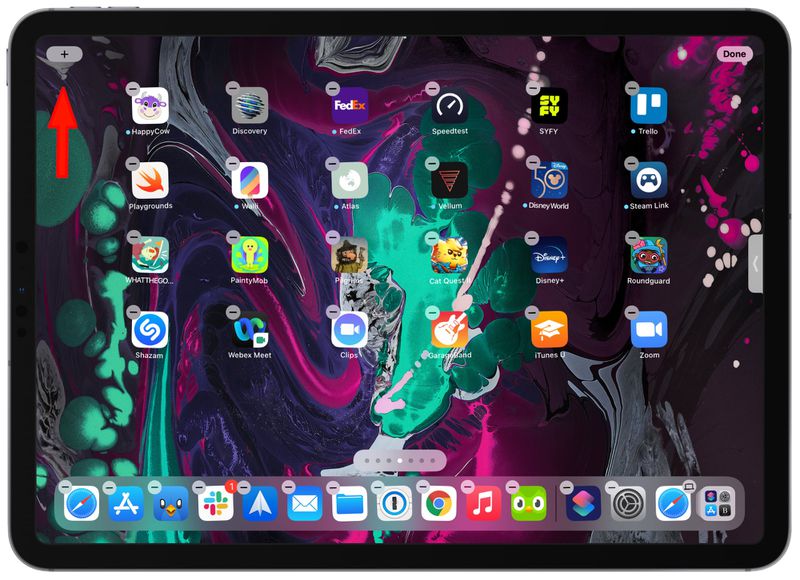Open Disney+

(x=550, y=258)
